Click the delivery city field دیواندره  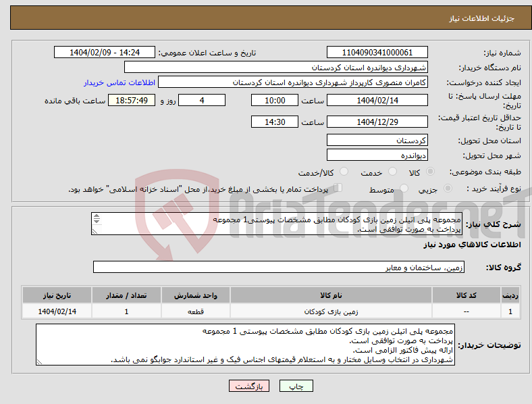(377, 155)
